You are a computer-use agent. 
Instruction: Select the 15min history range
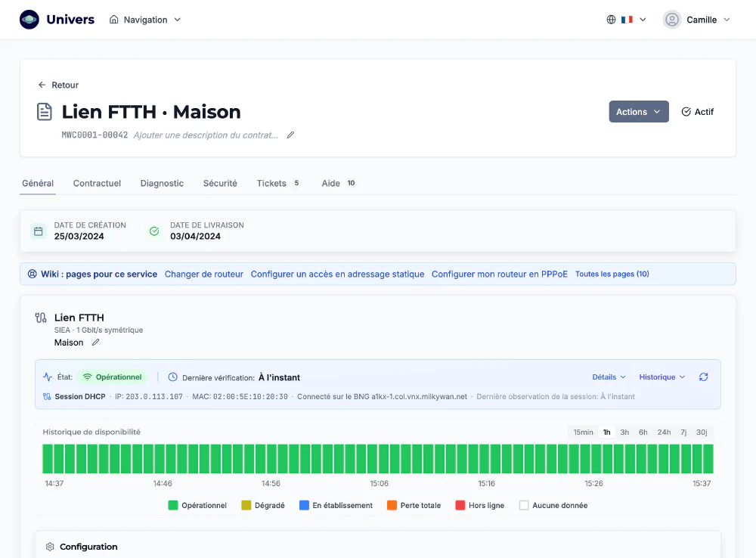pos(583,432)
